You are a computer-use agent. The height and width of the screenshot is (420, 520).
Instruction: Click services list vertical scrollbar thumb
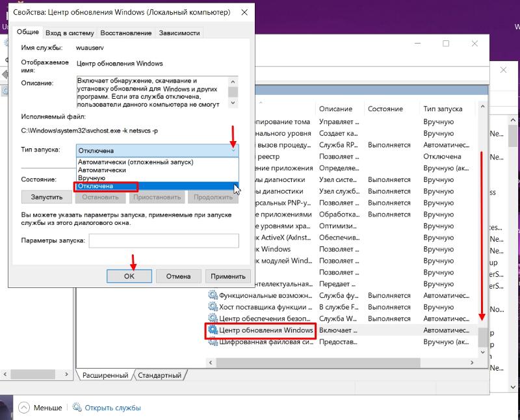482,337
